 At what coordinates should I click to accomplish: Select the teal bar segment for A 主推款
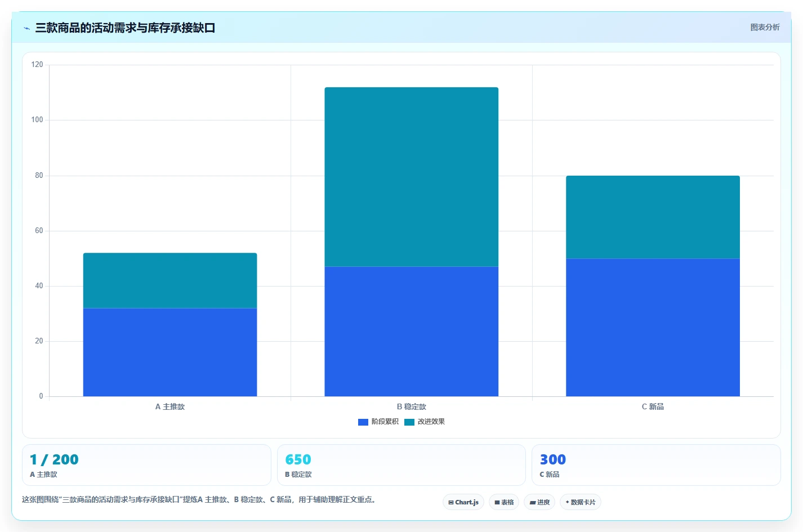[170, 280]
